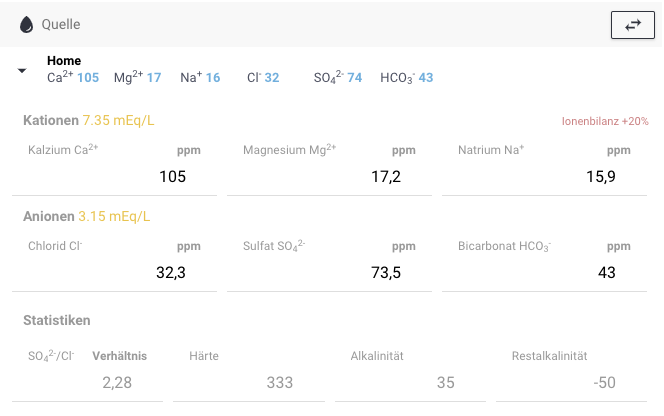The width and height of the screenshot is (664, 416).
Task: Click the Natrium value 15,9
Action: [x=545, y=177]
